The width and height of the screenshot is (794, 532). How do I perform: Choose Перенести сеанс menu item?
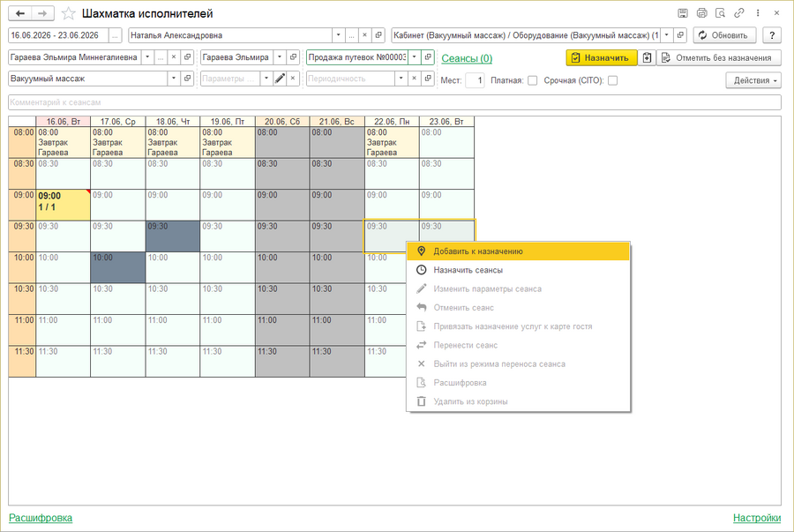tap(519, 345)
